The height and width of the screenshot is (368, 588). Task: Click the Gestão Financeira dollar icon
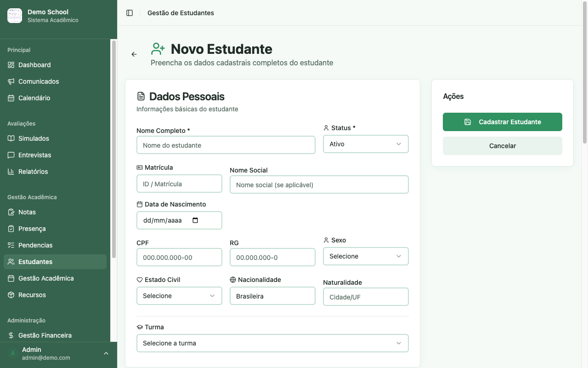pyautogui.click(x=11, y=335)
